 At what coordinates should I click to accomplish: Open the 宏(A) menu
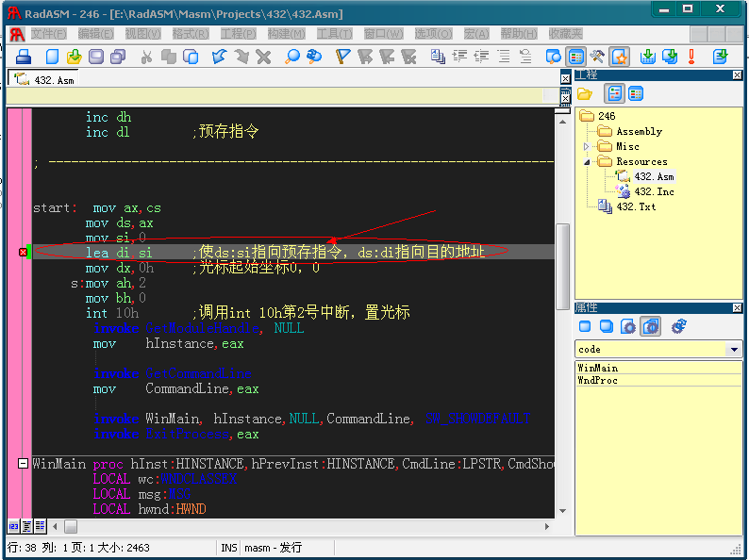[x=476, y=33]
